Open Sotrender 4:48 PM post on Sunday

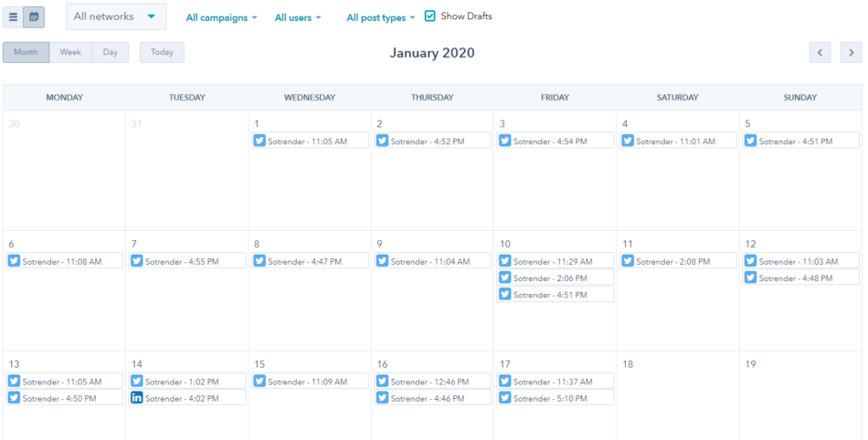pyautogui.click(x=800, y=278)
